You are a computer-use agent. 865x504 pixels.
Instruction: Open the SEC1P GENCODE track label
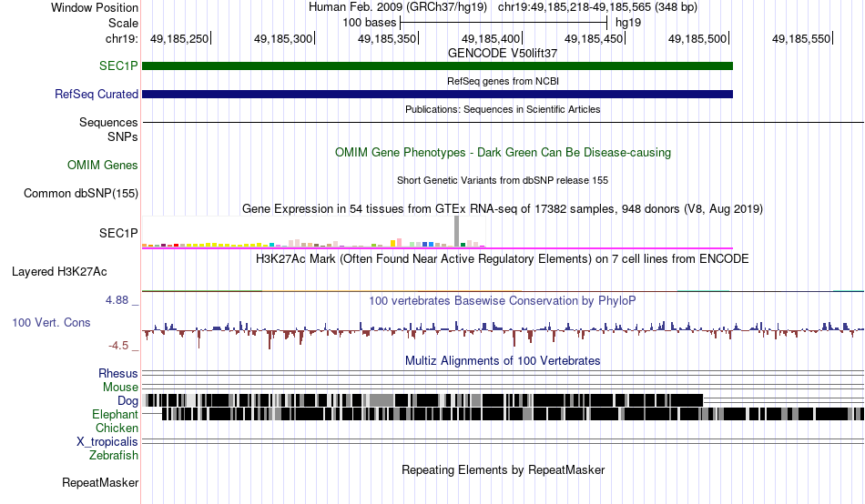(118, 66)
